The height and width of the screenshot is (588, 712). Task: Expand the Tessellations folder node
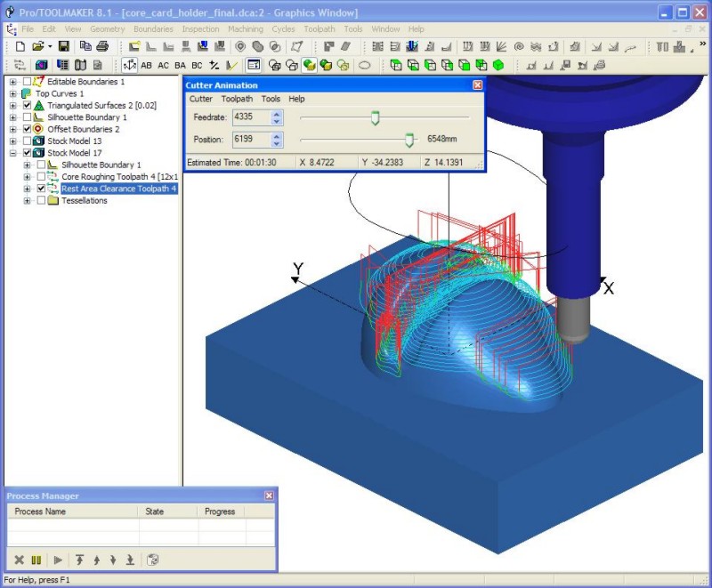28,200
